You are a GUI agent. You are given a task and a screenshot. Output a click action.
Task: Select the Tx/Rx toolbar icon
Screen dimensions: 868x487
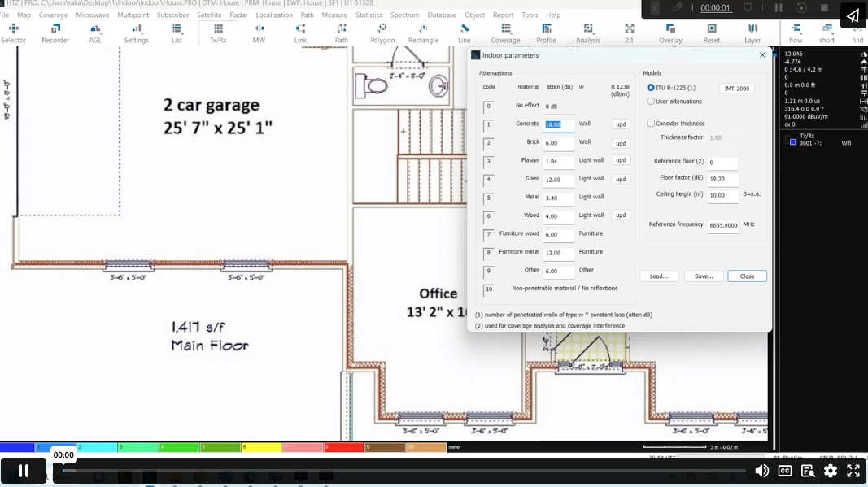pos(218,33)
